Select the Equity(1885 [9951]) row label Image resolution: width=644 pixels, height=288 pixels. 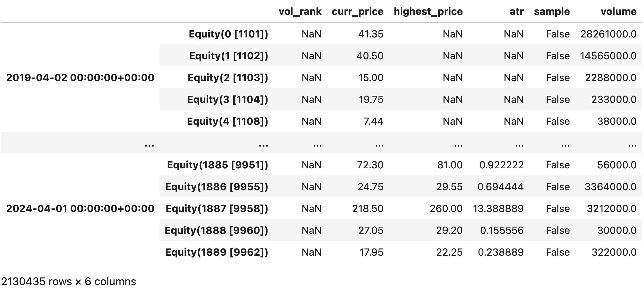(217, 165)
